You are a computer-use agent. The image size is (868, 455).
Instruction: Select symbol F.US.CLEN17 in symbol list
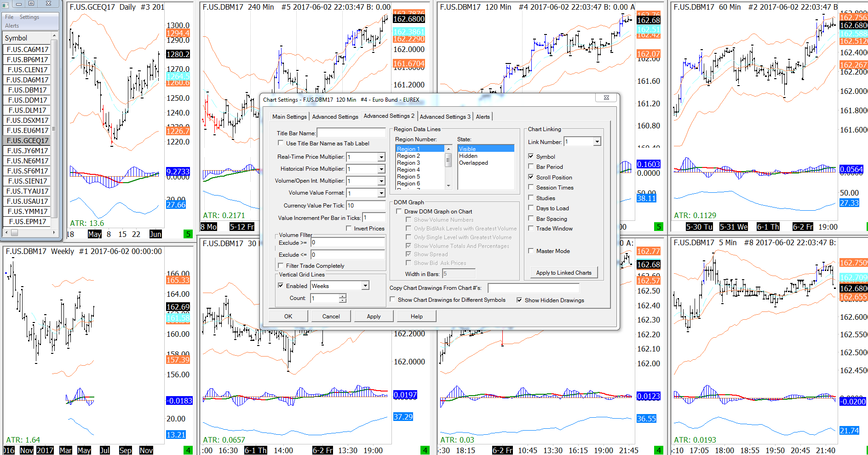pos(28,69)
